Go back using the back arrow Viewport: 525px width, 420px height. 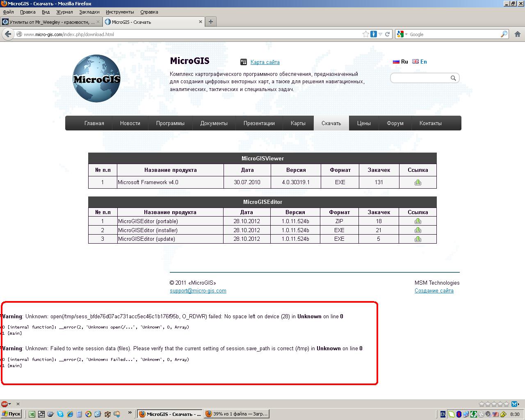(x=8, y=34)
